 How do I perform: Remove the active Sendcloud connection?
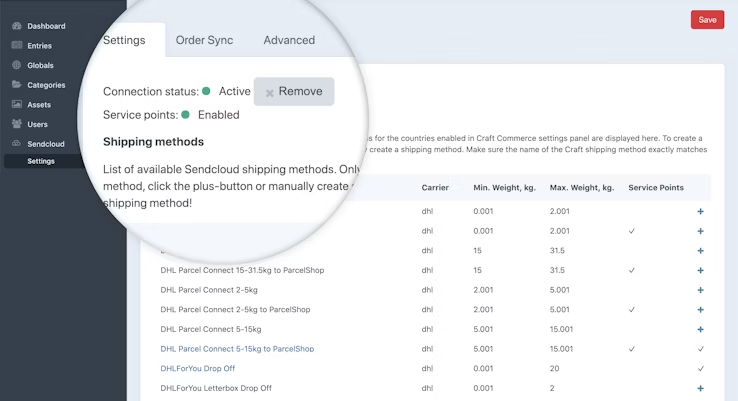(x=294, y=92)
